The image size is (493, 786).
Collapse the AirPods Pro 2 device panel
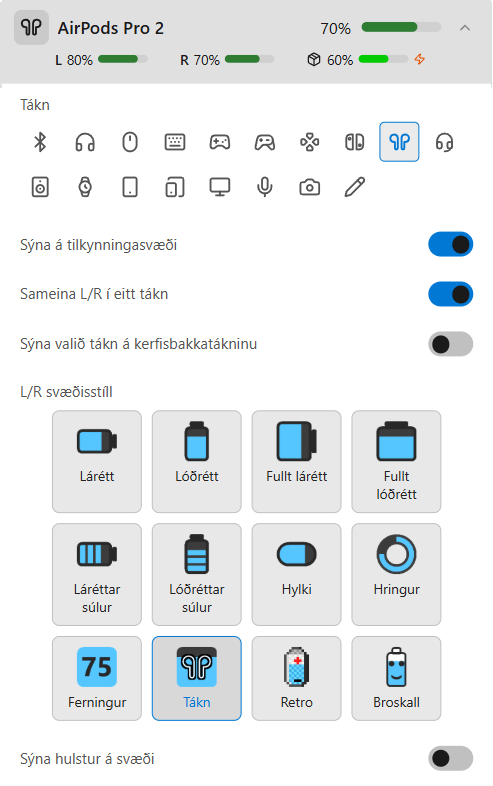click(x=465, y=28)
